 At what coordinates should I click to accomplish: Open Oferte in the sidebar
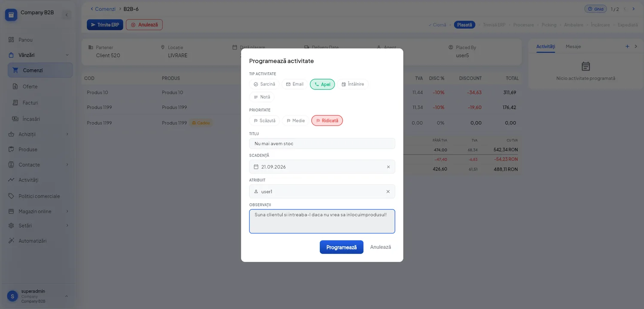coord(40,86)
